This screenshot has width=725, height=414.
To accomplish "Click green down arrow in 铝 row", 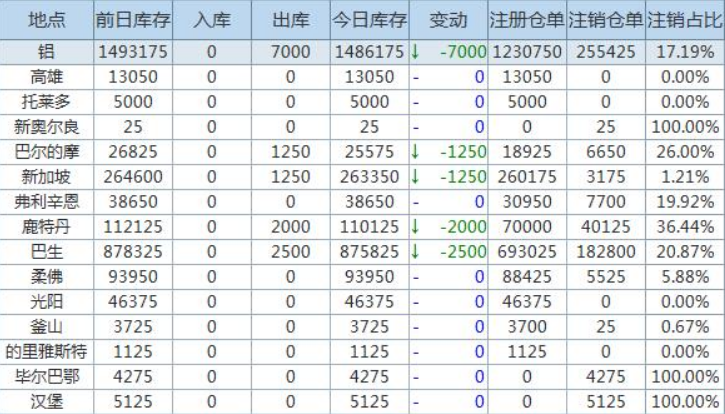I will (x=415, y=50).
